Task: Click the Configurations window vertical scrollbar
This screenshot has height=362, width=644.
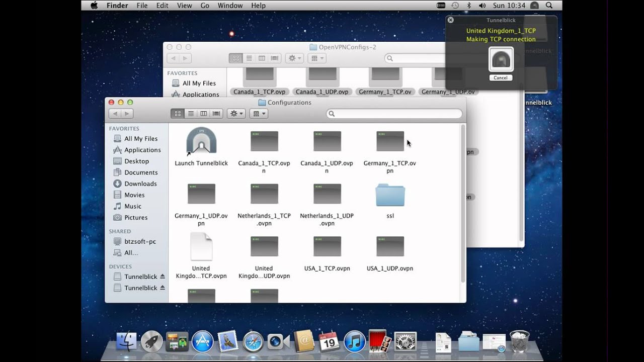Action: click(x=463, y=203)
